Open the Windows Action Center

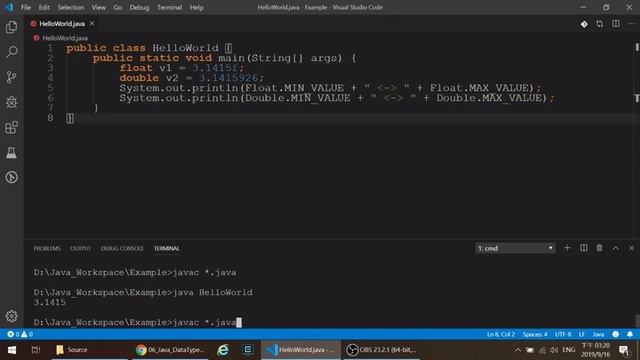pyautogui.click(x=624, y=350)
